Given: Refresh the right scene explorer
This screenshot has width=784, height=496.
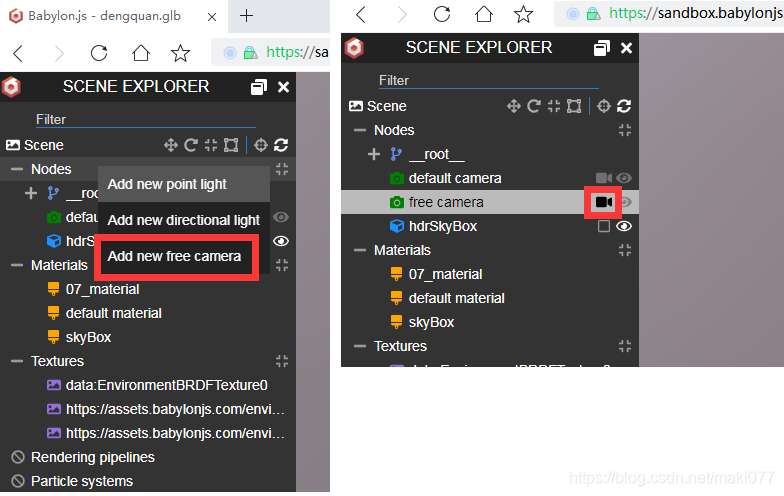Looking at the screenshot, I should click(x=624, y=106).
